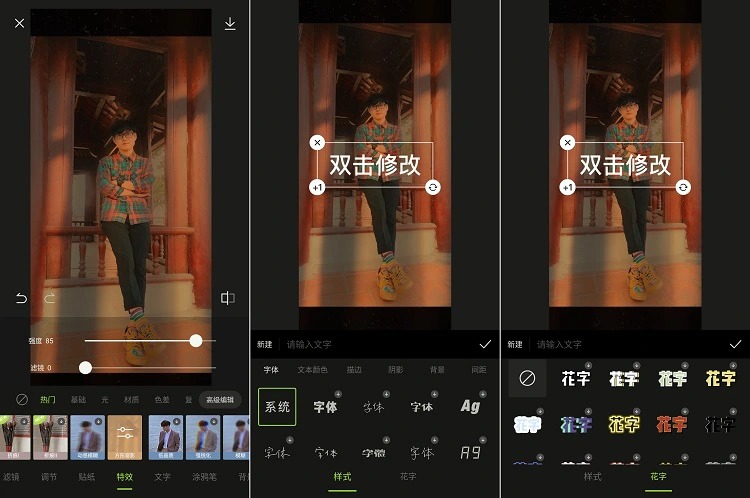The image size is (750, 498).
Task: Open the 调节 bottom tab
Action: point(49,476)
